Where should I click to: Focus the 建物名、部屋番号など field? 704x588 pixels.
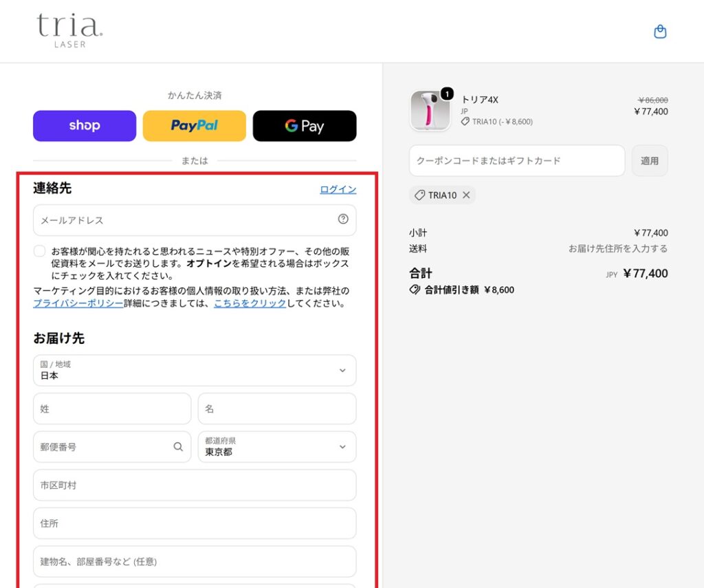pyautogui.click(x=195, y=561)
